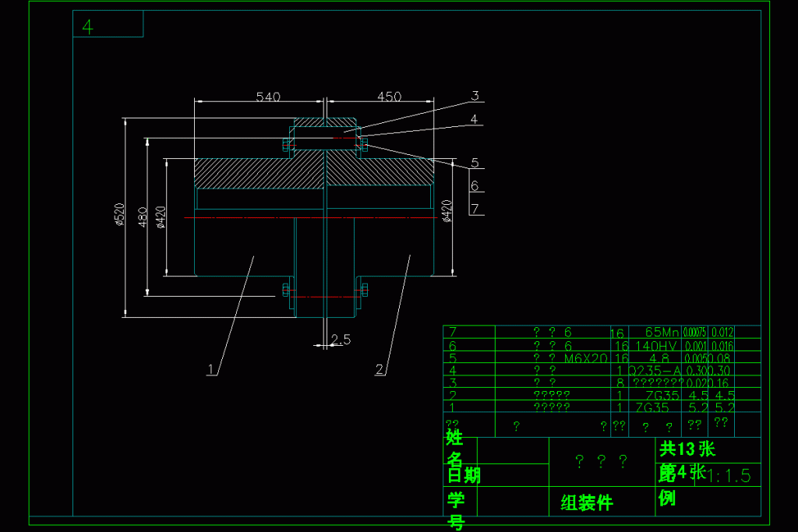Select part callout number 5
The image size is (798, 532).
point(474,164)
